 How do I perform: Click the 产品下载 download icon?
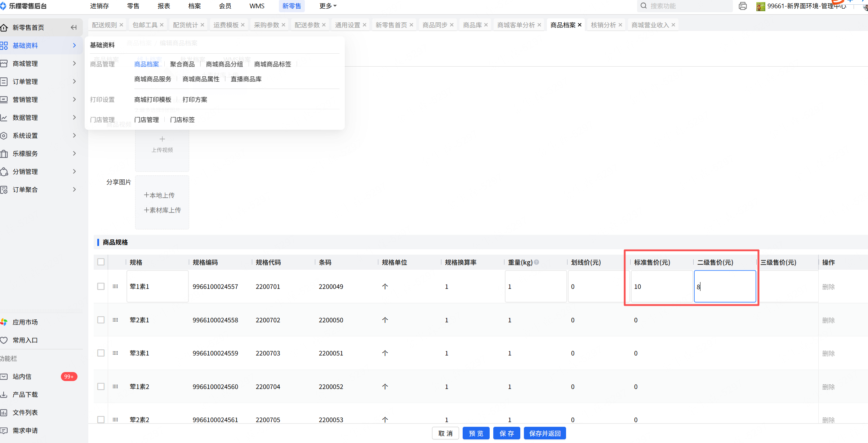(4, 394)
